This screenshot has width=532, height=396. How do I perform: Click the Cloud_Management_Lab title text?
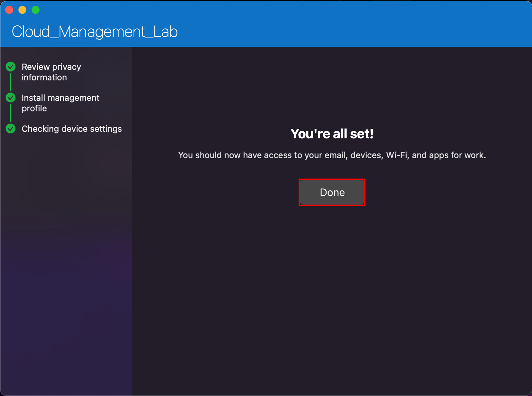click(x=94, y=32)
